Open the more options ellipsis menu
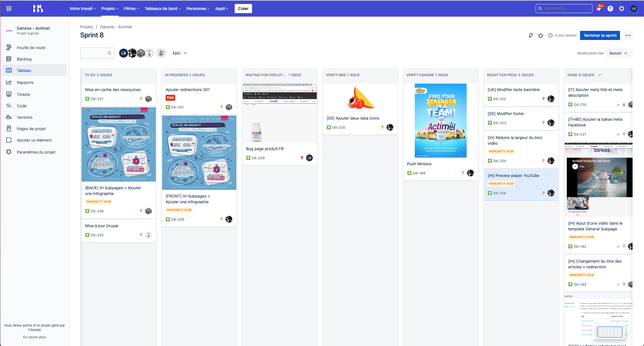Viewport: 644px width, 346px height. click(x=628, y=35)
